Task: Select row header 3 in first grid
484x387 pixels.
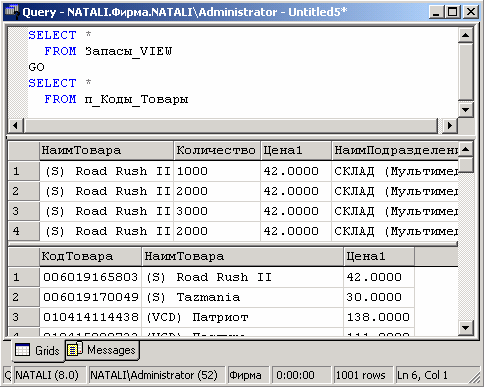Action: click(x=23, y=211)
